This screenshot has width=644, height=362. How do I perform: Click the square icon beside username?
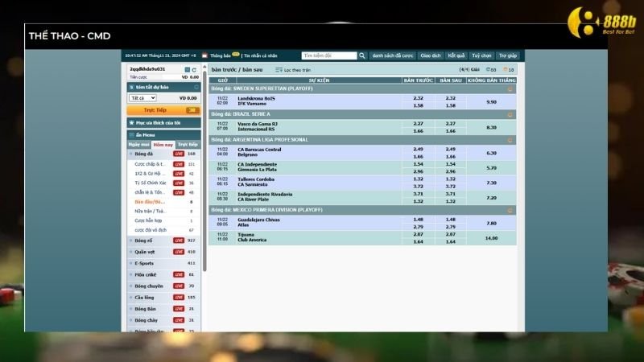pyautogui.click(x=188, y=69)
